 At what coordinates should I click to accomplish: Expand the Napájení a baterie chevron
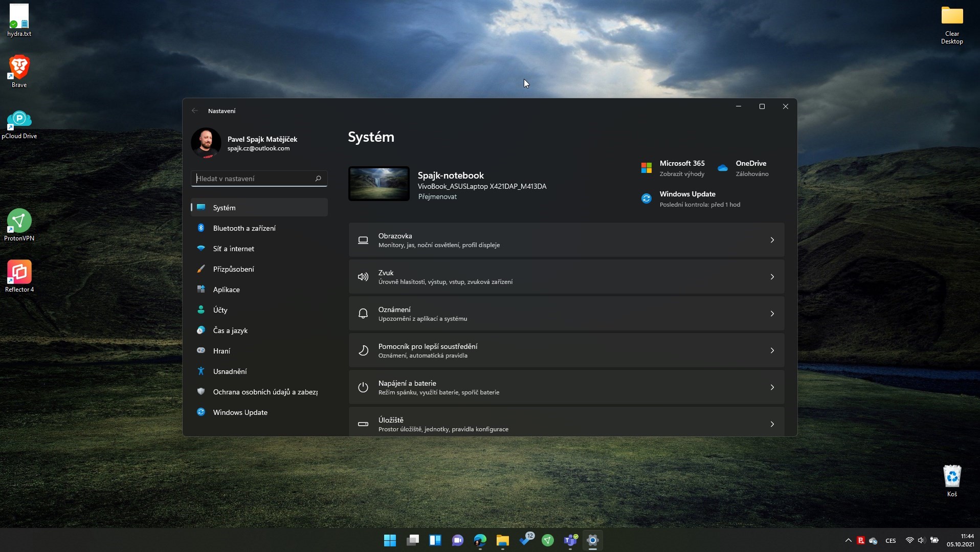[x=772, y=387]
